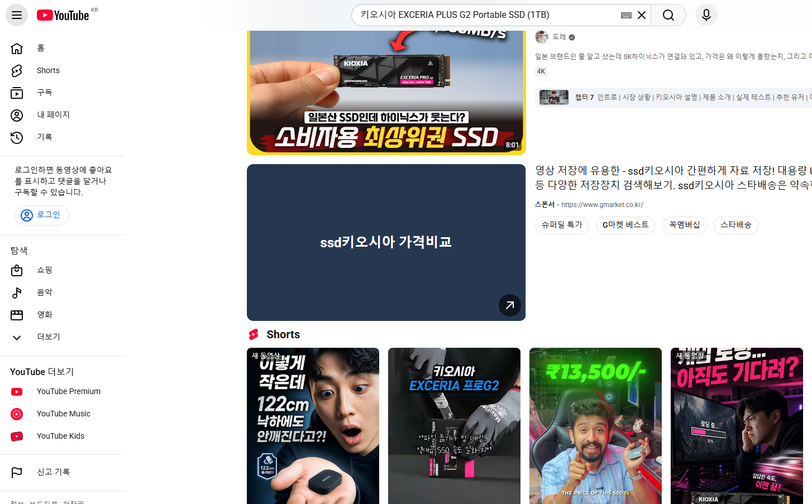Open YouTube Kids link
Screen dimensions: 812x504
point(63,436)
